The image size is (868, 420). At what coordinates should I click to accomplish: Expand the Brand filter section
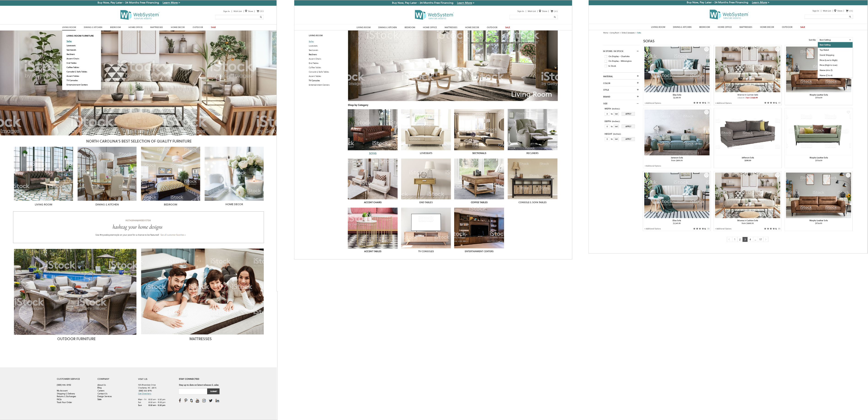pos(637,97)
